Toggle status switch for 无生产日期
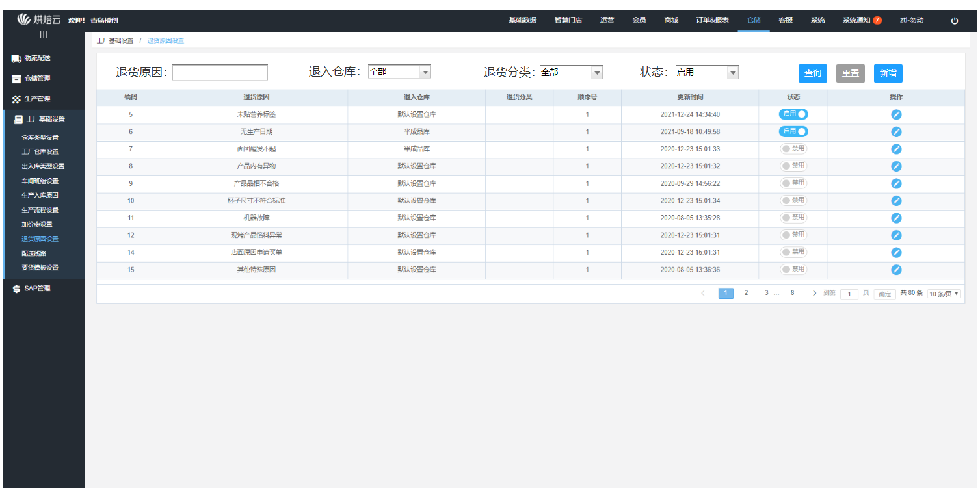 click(793, 131)
